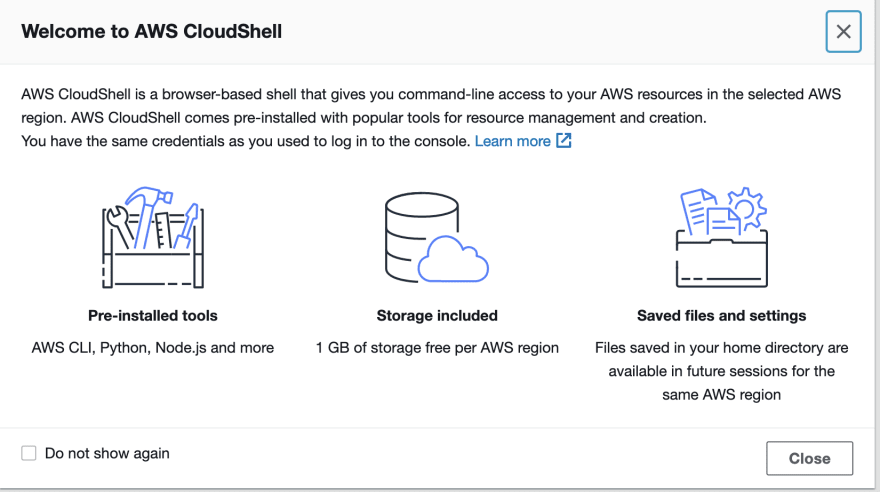Screen dimensions: 880x492
Task: Click the Do not show again label
Action: pos(107,453)
